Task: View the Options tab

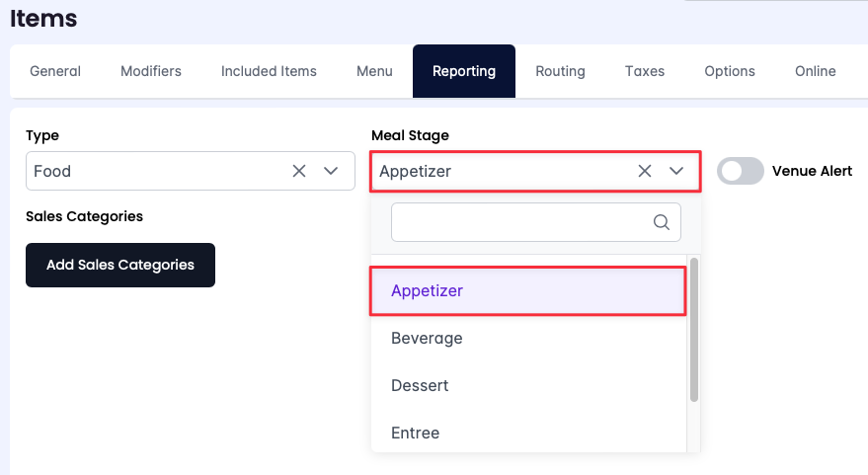Action: click(x=730, y=71)
